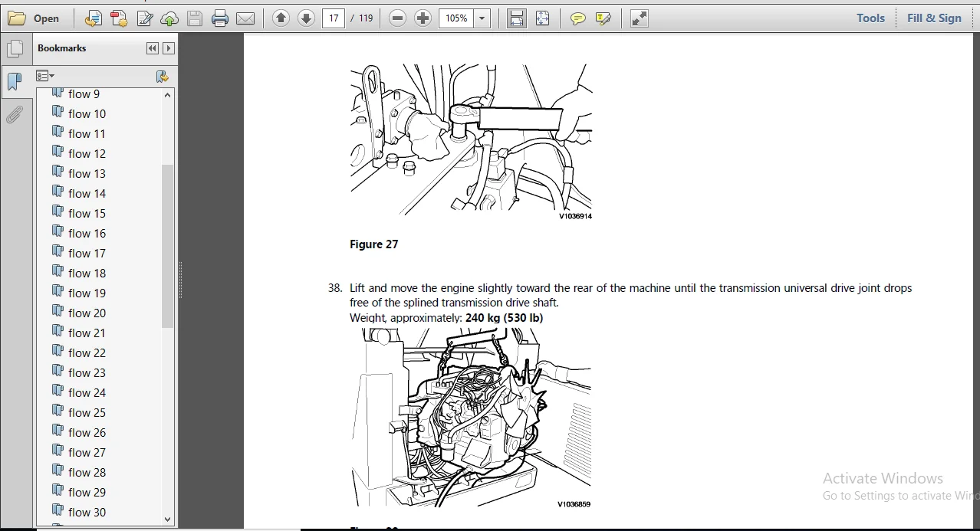Toggle the Bookmarks panel icon
The image size is (980, 531).
14,81
